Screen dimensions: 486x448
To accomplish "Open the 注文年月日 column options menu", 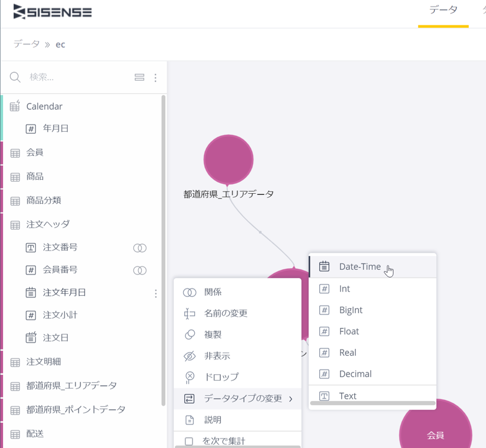I will click(156, 293).
